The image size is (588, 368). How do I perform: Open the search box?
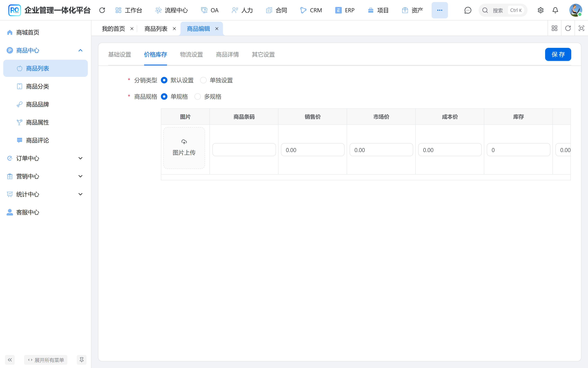point(503,10)
